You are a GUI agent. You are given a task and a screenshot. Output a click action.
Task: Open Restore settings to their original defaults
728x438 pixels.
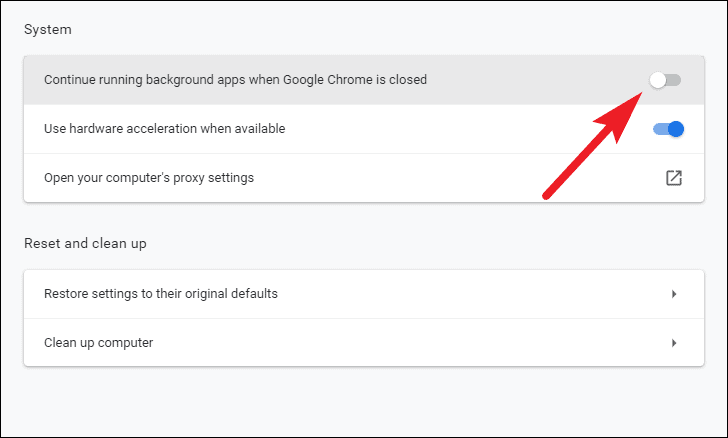pos(161,294)
